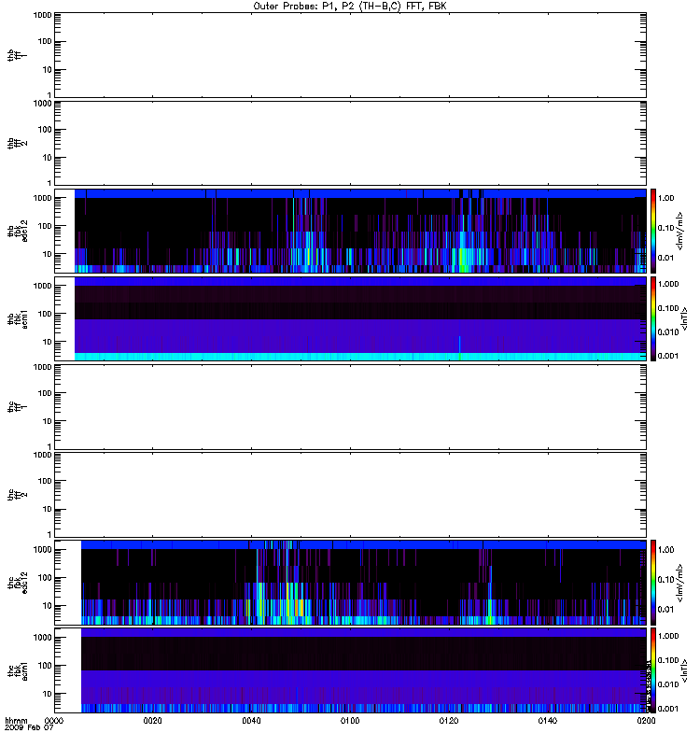This screenshot has height=747, width=700.
Task: Click the 0200 time axis label
Action: (646, 721)
